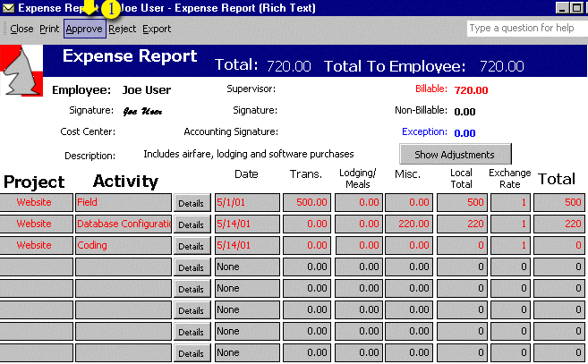Click the Cost Center label

coord(88,132)
